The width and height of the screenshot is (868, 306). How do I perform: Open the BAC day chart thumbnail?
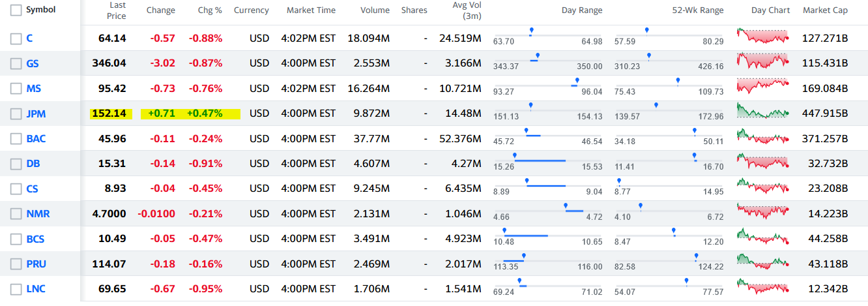click(x=762, y=136)
